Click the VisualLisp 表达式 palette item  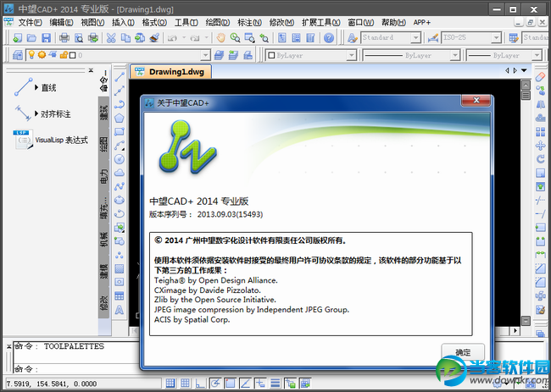50,140
